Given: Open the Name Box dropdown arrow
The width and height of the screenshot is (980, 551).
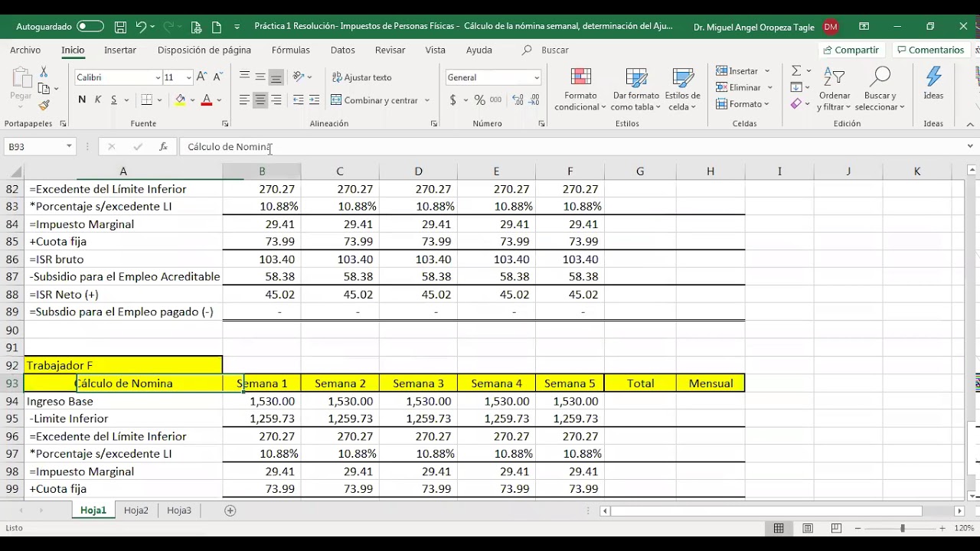Looking at the screenshot, I should 69,147.
